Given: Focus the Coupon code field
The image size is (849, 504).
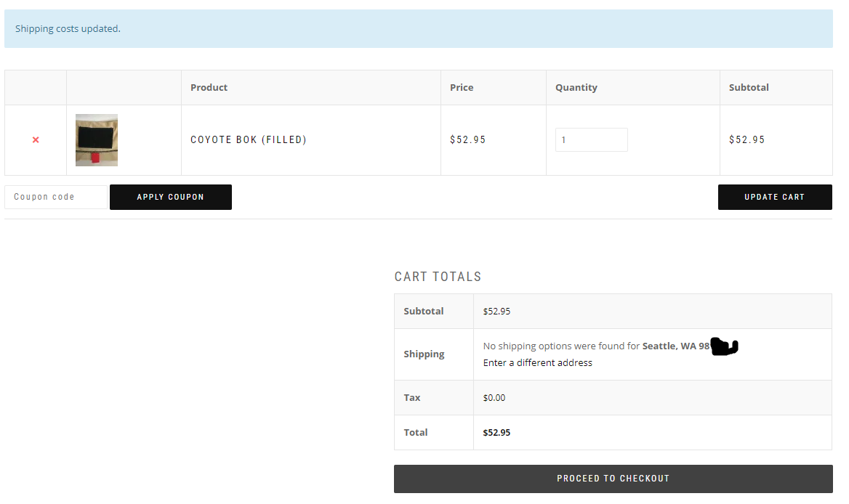Looking at the screenshot, I should (x=56, y=197).
